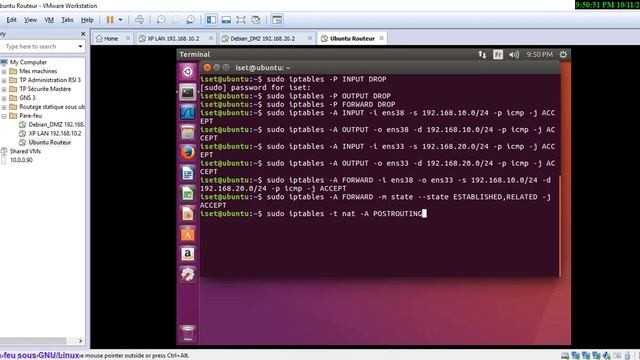Toggle the library sidebar view button
This screenshot has width=640, height=360.
tap(211, 20)
